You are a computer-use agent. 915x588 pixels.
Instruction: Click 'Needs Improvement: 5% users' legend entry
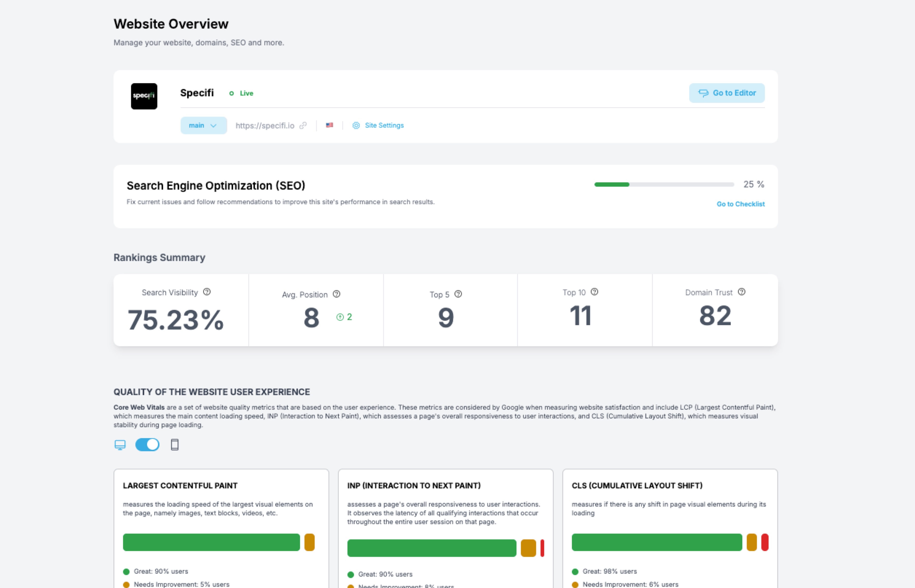[x=181, y=584]
